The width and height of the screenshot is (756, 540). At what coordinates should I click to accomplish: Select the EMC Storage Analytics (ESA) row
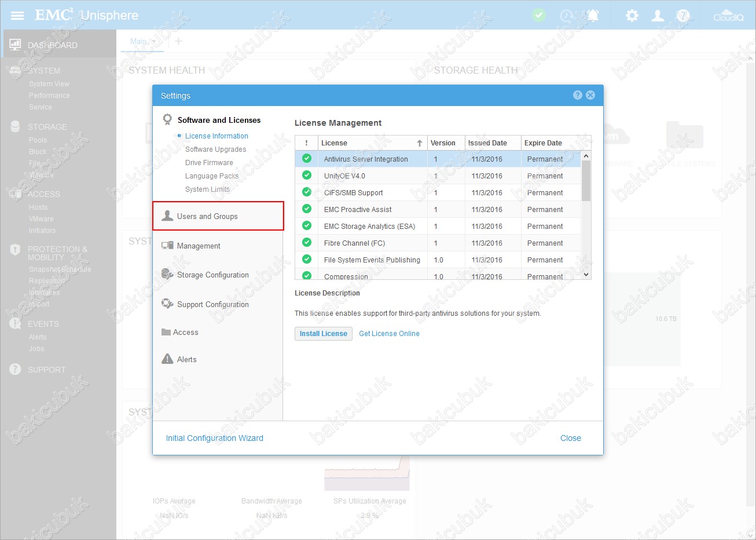[438, 226]
